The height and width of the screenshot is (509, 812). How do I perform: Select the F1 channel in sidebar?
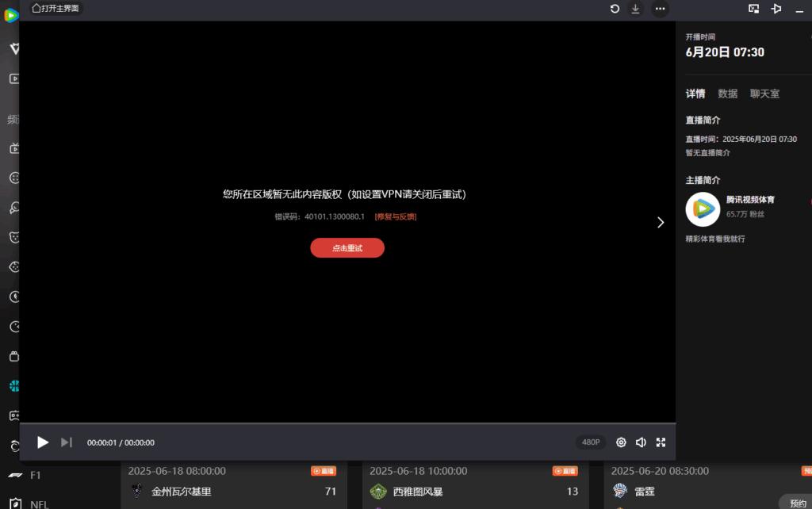click(x=35, y=475)
